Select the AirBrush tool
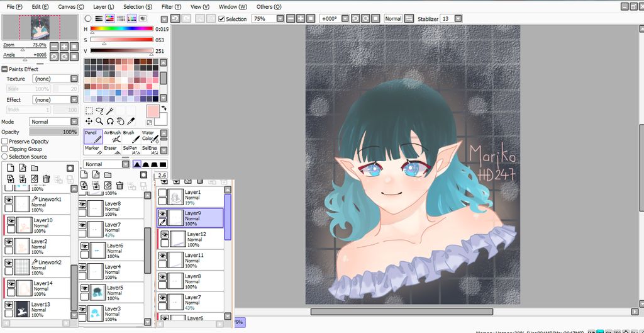This screenshot has width=644, height=333. 112,137
